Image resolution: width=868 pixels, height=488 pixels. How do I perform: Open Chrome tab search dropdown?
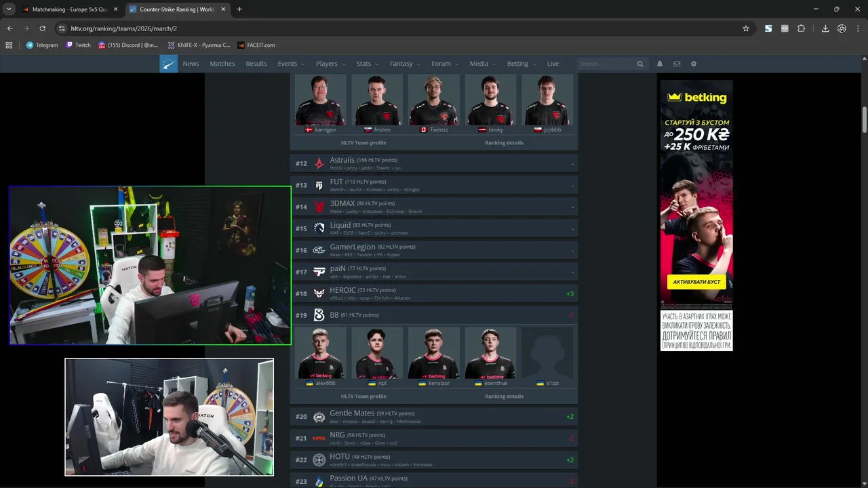(x=9, y=9)
